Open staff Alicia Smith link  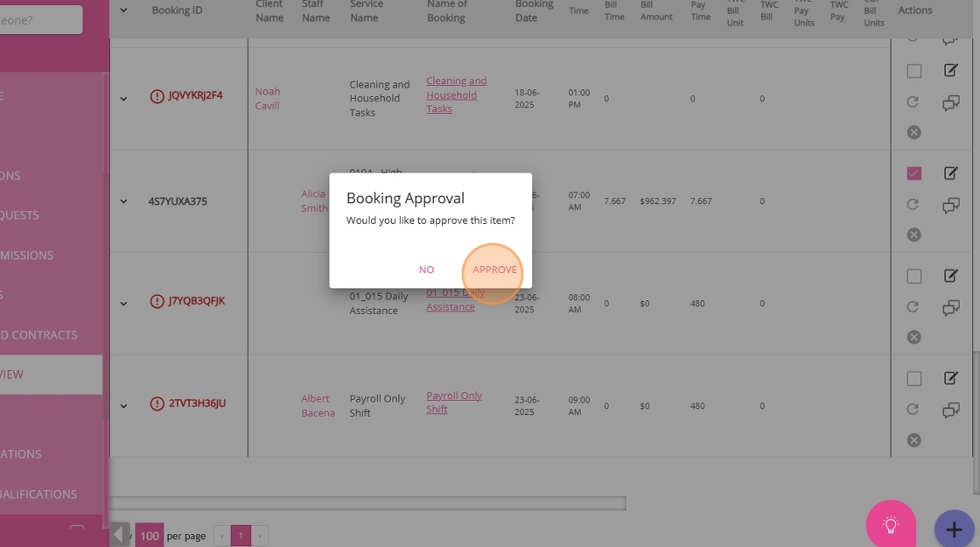point(314,200)
